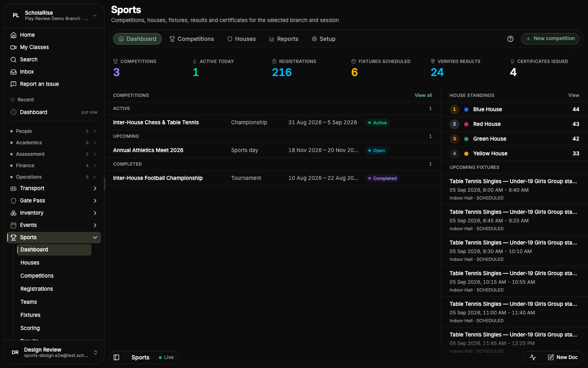Click the Verified Results 24 stat

click(x=455, y=68)
